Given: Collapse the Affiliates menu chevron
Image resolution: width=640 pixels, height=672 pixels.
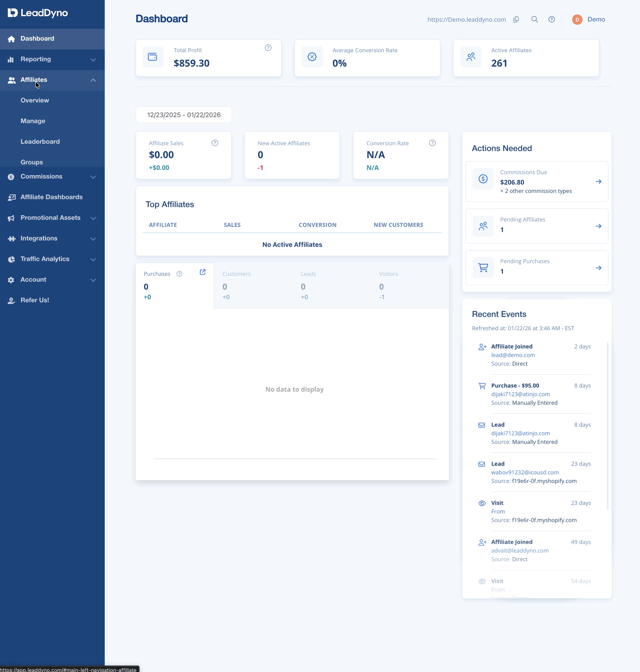Looking at the screenshot, I should point(93,80).
